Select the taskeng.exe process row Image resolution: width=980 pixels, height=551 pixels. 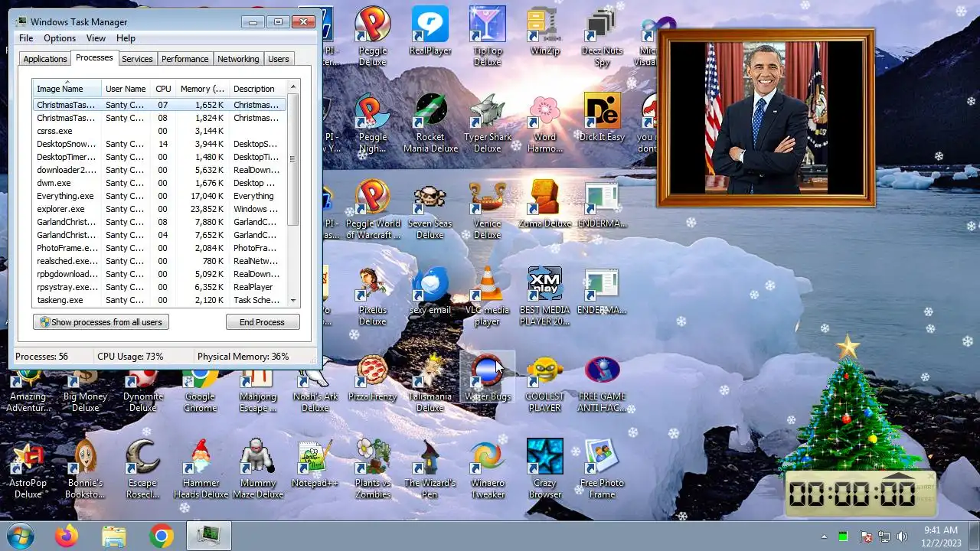159,300
